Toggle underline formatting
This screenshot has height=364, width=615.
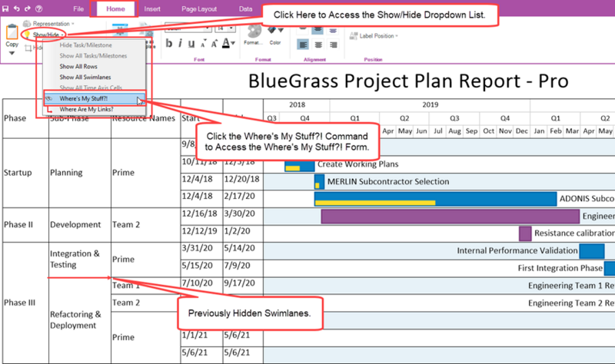[191, 44]
